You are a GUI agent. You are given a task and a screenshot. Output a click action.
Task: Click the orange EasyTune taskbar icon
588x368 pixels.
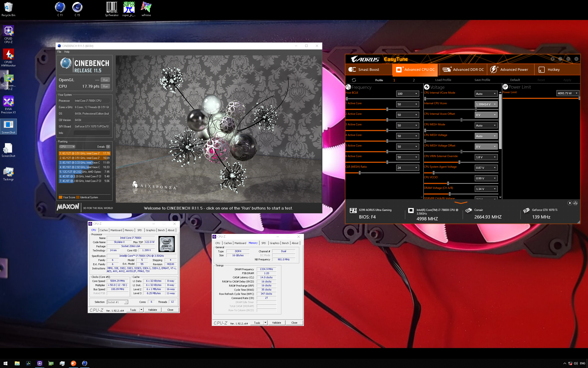[x=73, y=363]
